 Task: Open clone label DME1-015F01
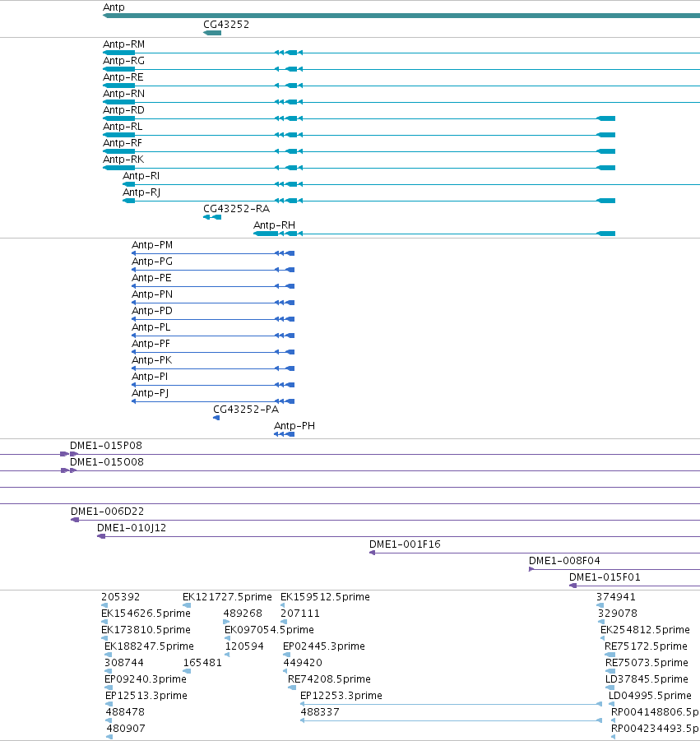[x=605, y=577]
